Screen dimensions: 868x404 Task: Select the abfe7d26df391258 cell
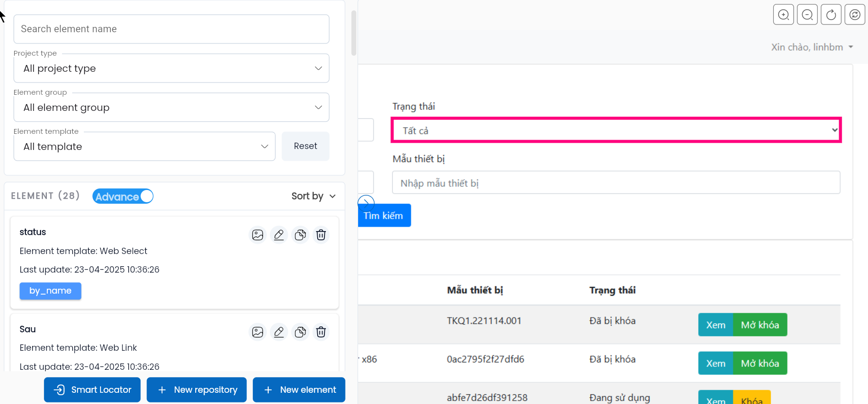click(x=487, y=398)
